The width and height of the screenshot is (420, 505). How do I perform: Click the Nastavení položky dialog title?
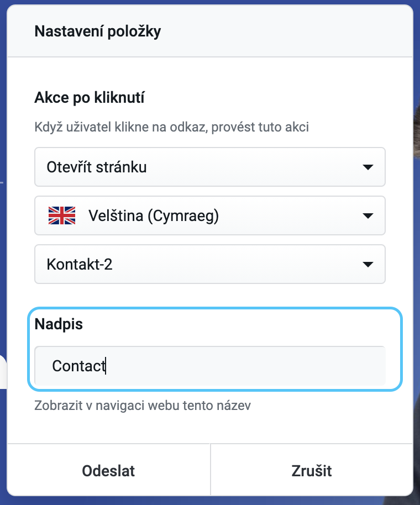pos(98,31)
